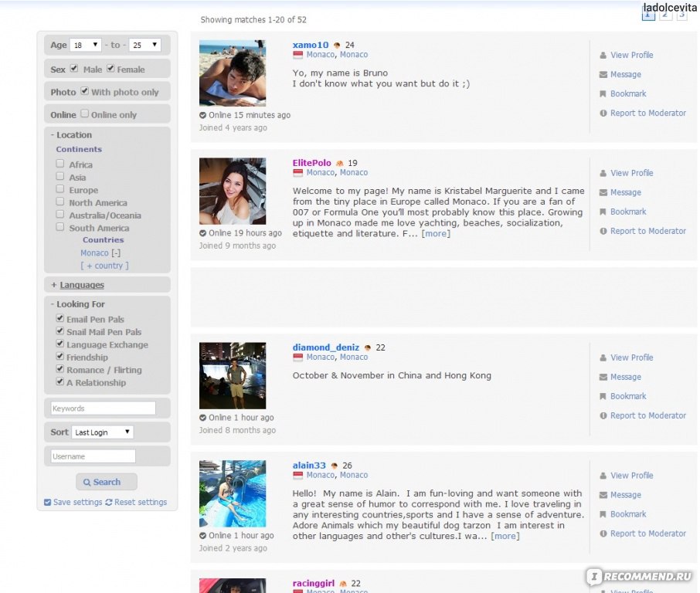
Task: Go to results page 1
Action: tap(648, 15)
